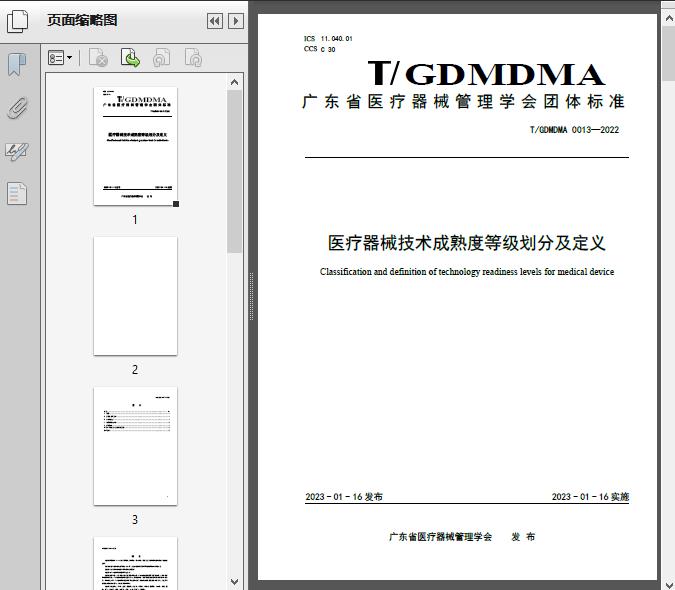The image size is (675, 590).
Task: Click the standard number 'T/GDMDMA 0013—2022'
Action: tap(574, 130)
